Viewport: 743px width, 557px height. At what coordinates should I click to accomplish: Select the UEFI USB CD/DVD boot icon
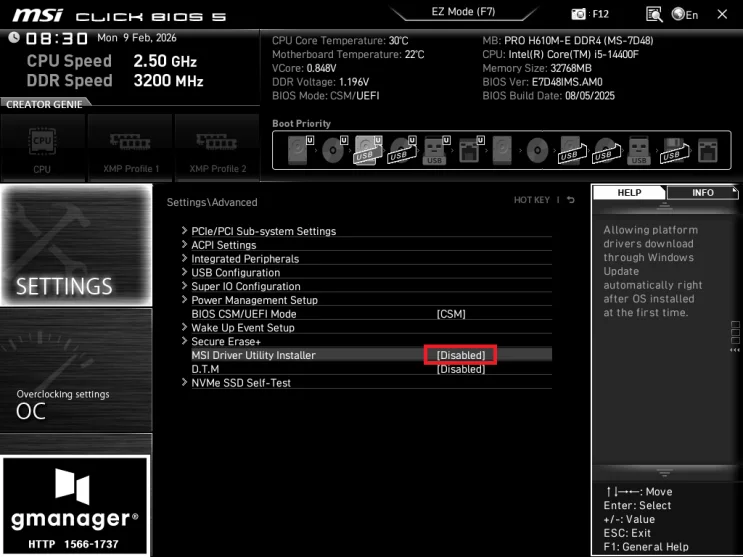(402, 150)
